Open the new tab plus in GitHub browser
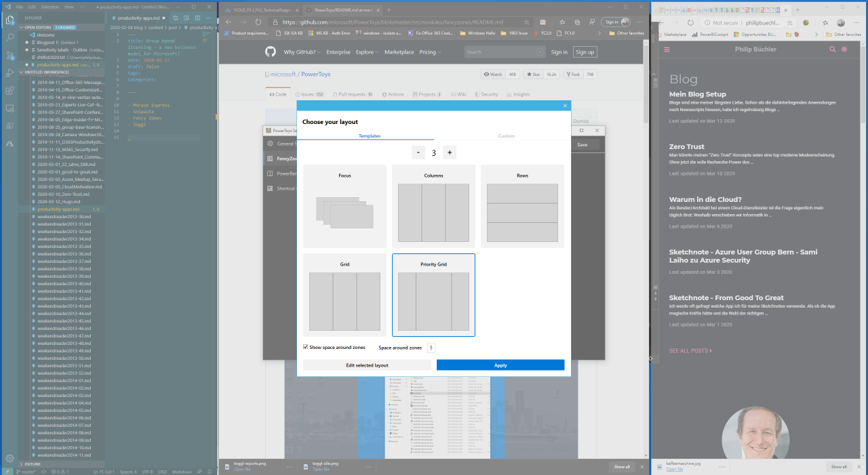Viewport: 868px width, 475px height. tap(389, 10)
